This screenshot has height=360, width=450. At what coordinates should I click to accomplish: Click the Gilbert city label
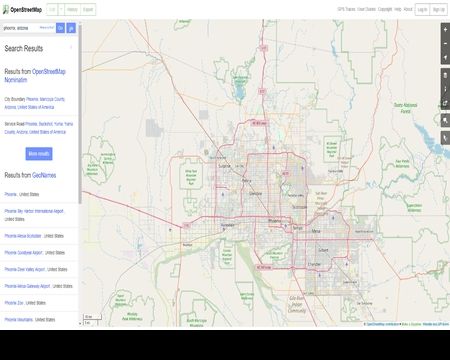323,250
